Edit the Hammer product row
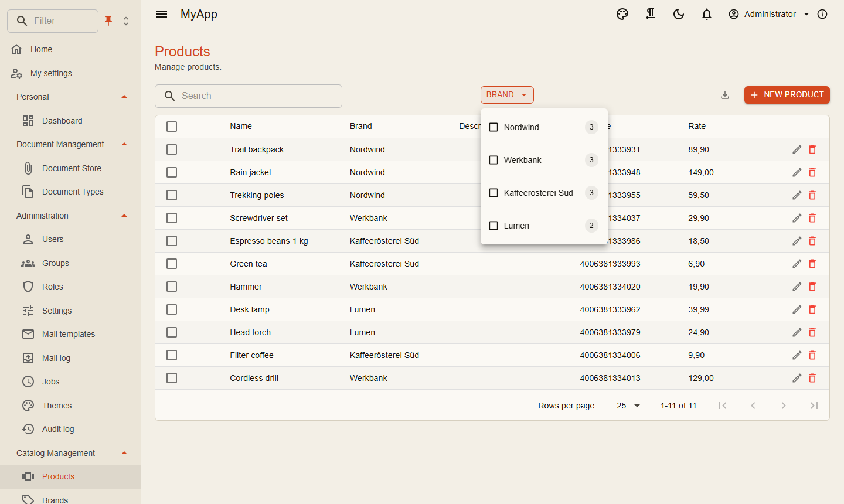This screenshot has width=844, height=504. 797,287
